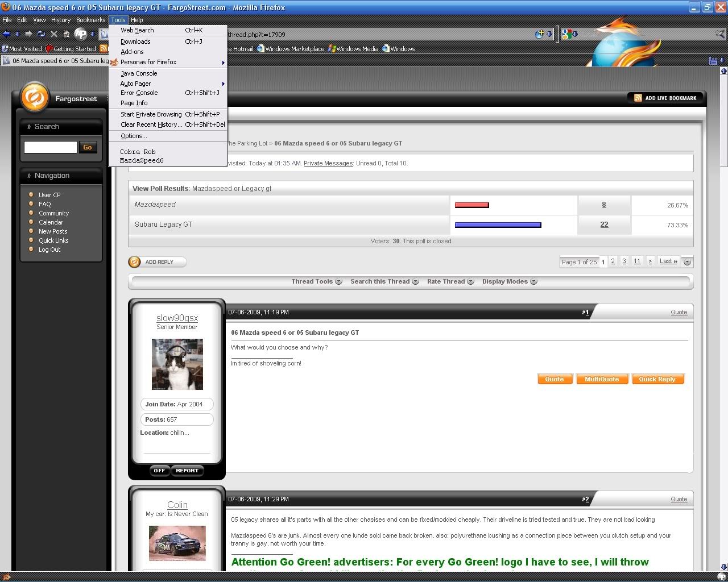Click the blue Subaru Legacy GT poll bar
The height and width of the screenshot is (582, 728).
pos(498,225)
